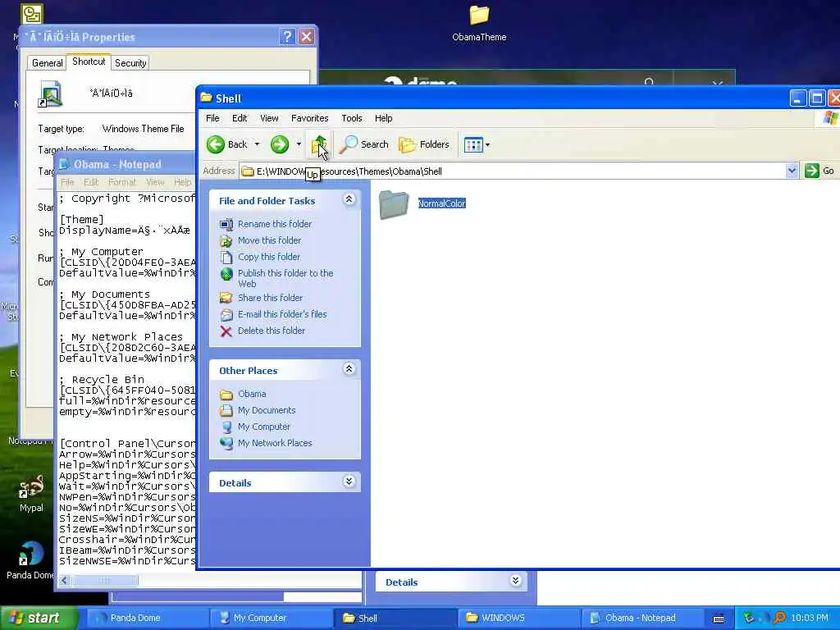Open the View menu in Shell window
This screenshot has height=630, width=840.
coord(269,118)
